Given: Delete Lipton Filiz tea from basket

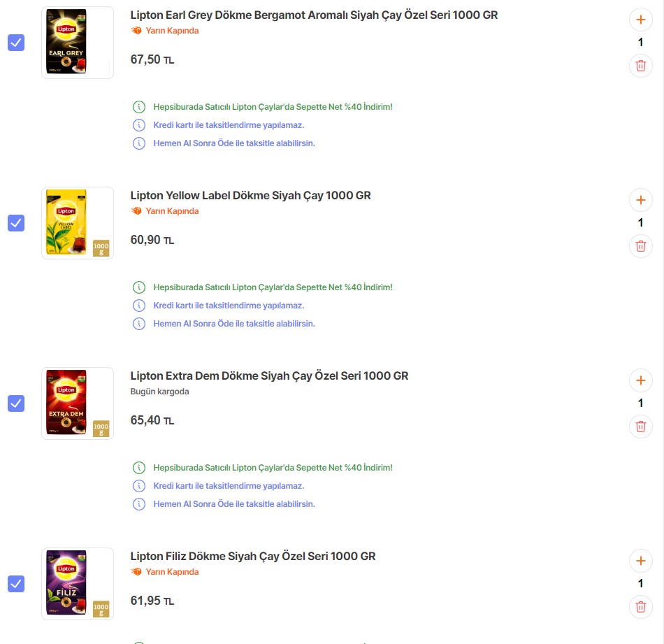Looking at the screenshot, I should click(640, 607).
